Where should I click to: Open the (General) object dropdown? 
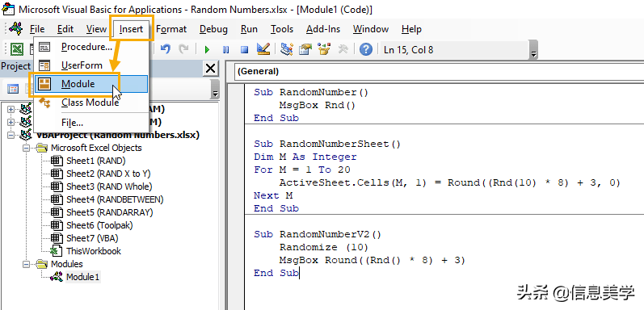[x=436, y=71]
